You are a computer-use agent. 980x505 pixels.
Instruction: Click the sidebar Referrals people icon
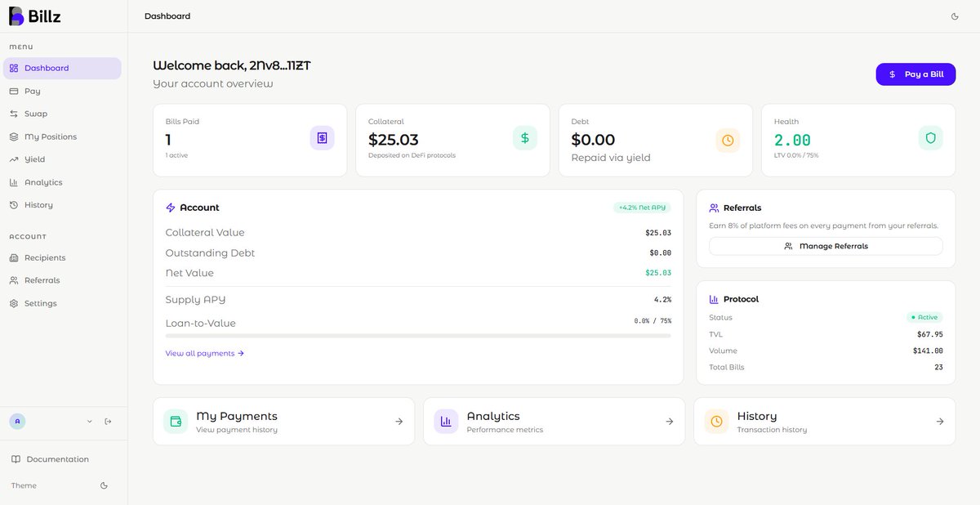[x=14, y=280]
